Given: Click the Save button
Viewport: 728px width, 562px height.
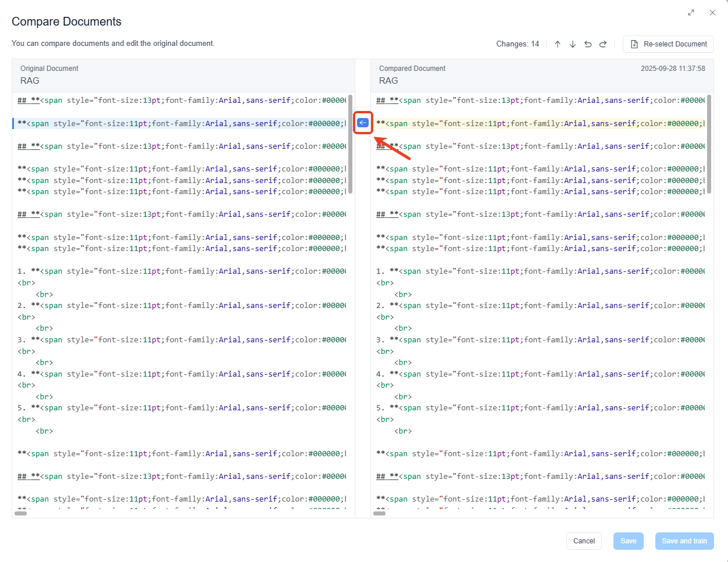Looking at the screenshot, I should (628, 541).
